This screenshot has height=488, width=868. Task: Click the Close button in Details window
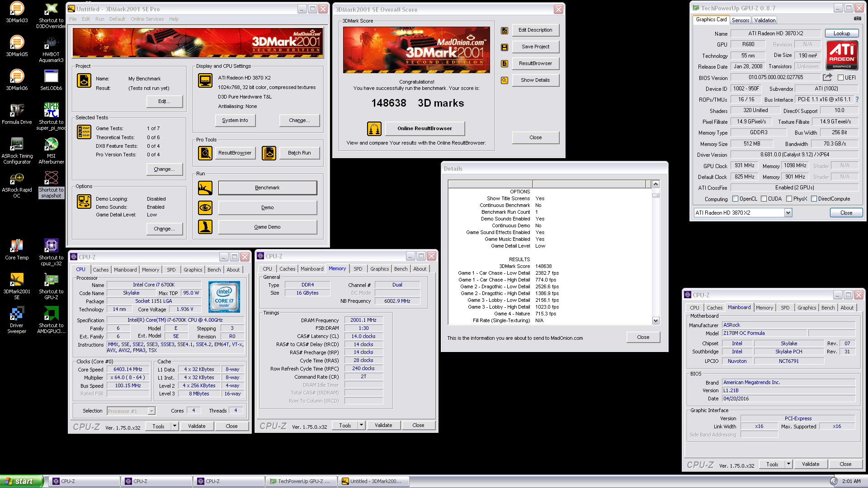coord(643,338)
